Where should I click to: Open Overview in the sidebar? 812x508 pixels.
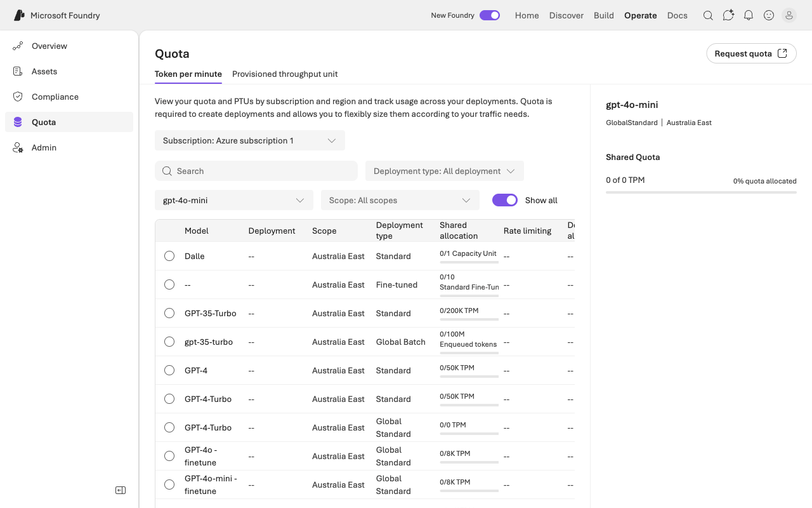pyautogui.click(x=69, y=46)
